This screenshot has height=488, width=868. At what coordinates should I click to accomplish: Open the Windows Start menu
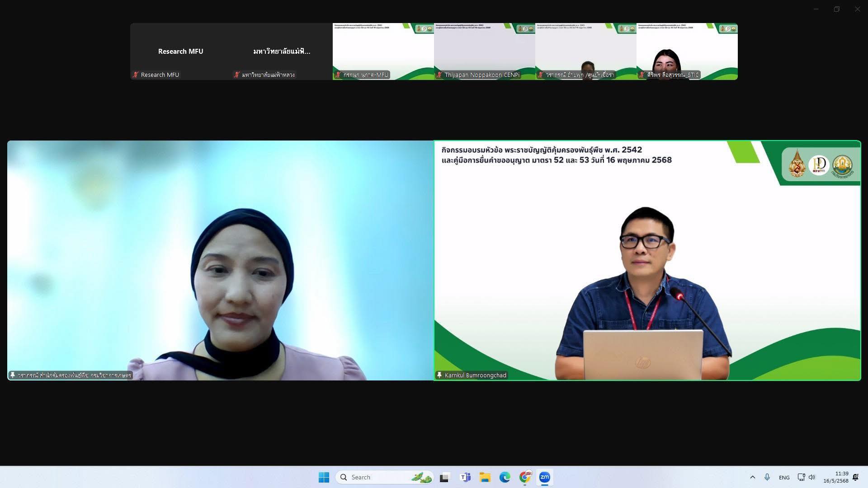pyautogui.click(x=324, y=477)
